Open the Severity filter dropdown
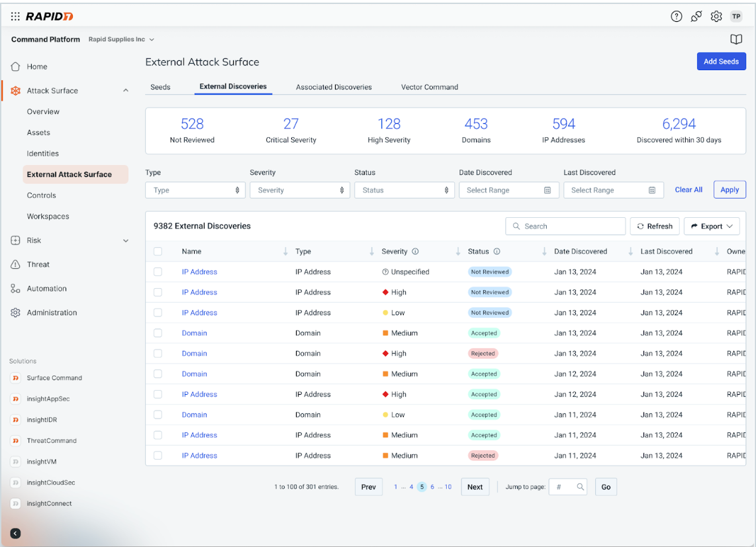Image resolution: width=756 pixels, height=547 pixels. point(299,190)
